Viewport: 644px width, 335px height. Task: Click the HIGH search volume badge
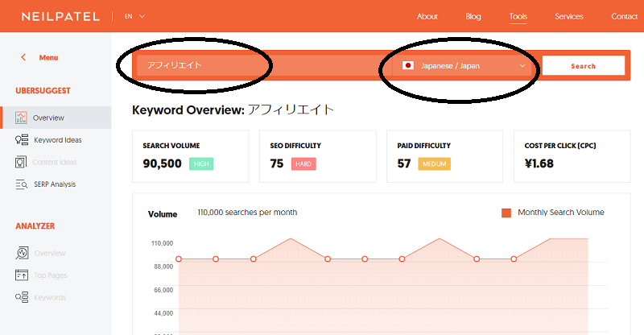(201, 163)
